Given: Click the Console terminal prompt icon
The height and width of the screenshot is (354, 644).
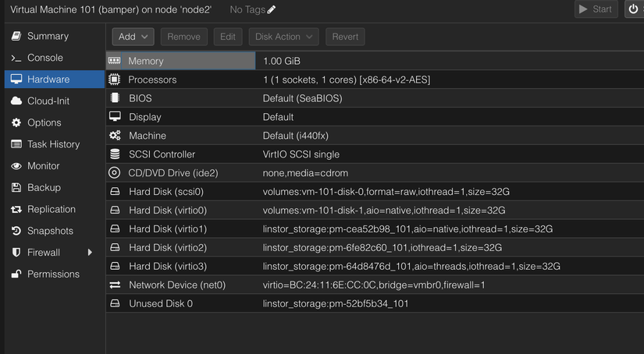Looking at the screenshot, I should (x=16, y=58).
